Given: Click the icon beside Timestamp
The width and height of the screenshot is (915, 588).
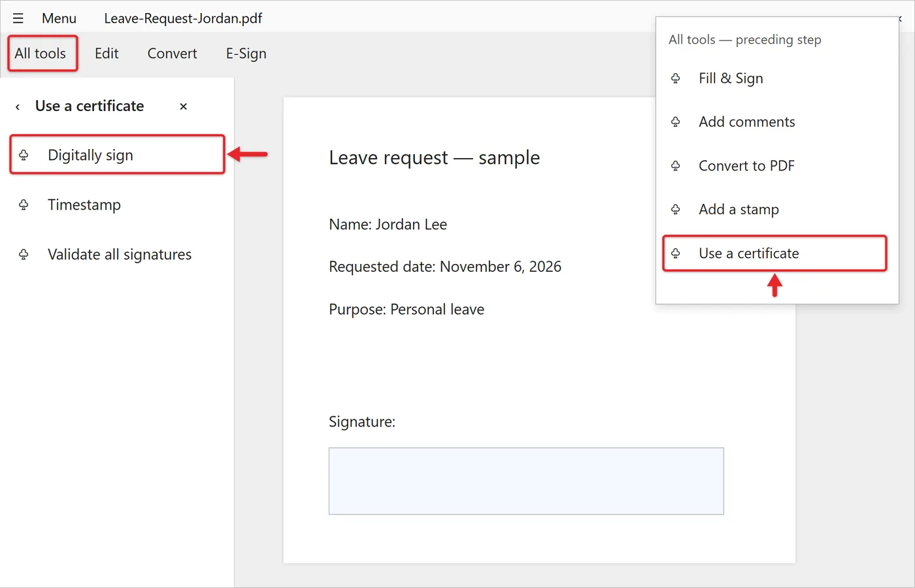Looking at the screenshot, I should pos(24,204).
